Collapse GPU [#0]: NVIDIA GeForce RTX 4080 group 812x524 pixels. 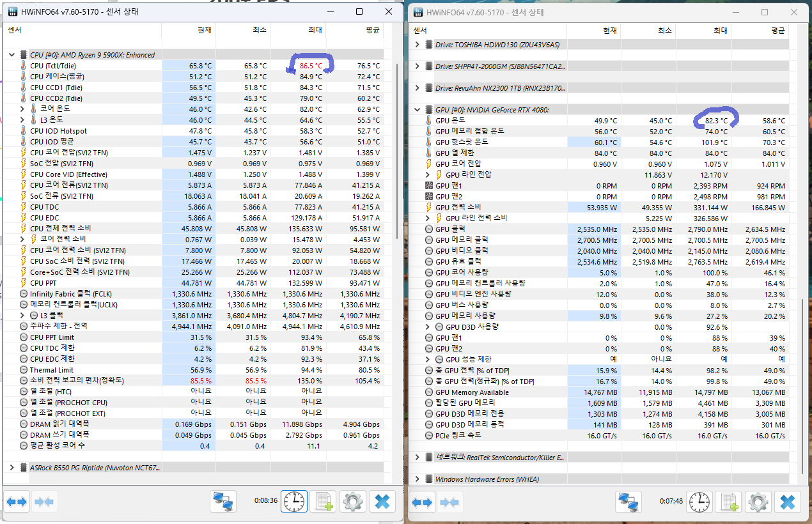click(x=418, y=110)
